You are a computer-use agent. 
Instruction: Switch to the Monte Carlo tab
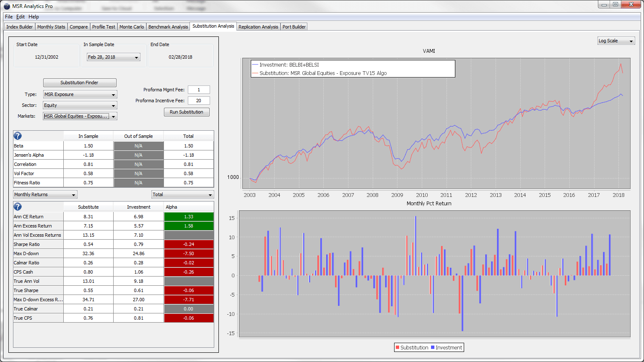tap(132, 27)
